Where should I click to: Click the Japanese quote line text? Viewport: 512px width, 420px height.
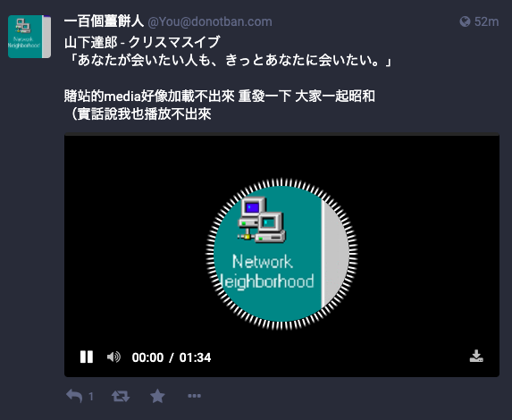(x=228, y=61)
